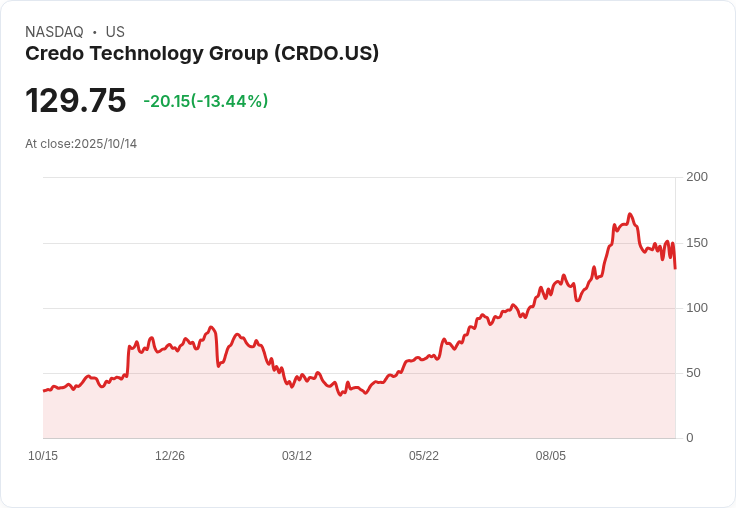This screenshot has width=736, height=508.
Task: Click the US market label
Action: pyautogui.click(x=115, y=32)
